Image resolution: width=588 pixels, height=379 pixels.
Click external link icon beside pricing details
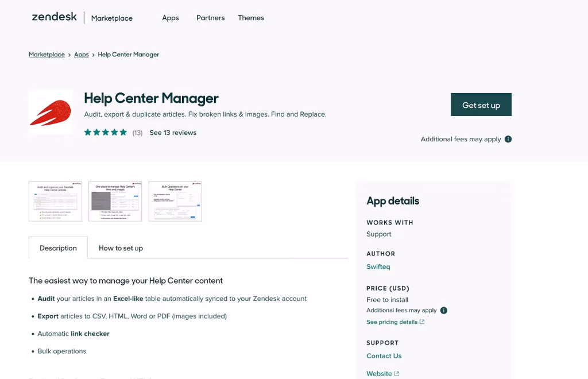click(422, 322)
